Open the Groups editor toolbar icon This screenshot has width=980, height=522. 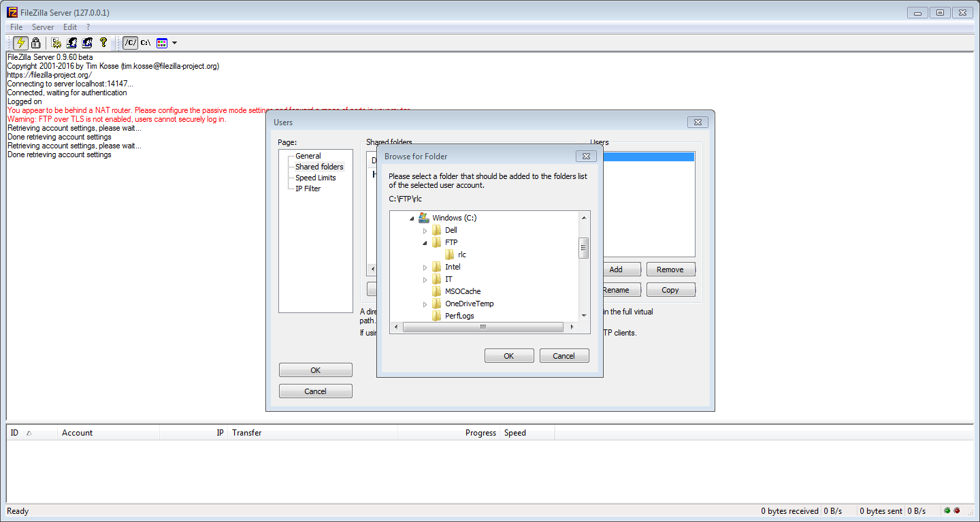tap(87, 43)
